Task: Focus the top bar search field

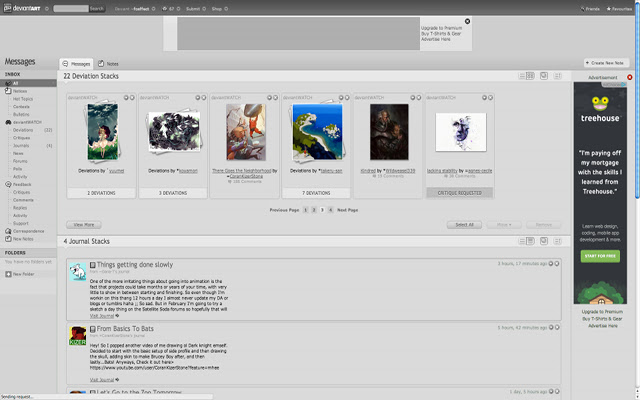Action: tap(71, 9)
